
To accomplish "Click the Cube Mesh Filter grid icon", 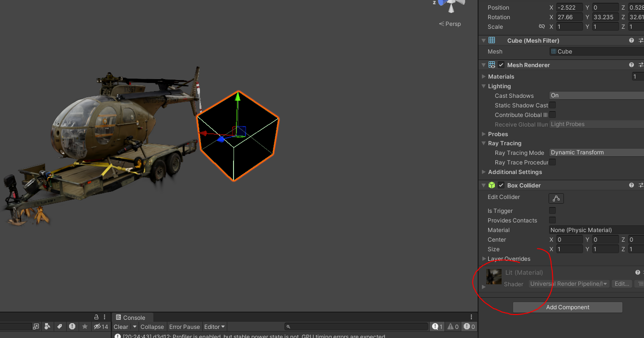I will click(x=492, y=40).
